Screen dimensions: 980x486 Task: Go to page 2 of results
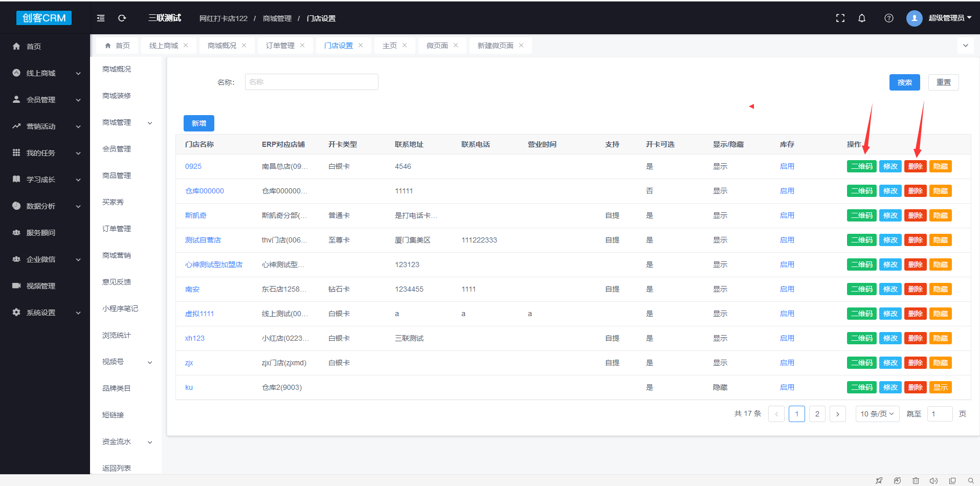click(x=817, y=414)
